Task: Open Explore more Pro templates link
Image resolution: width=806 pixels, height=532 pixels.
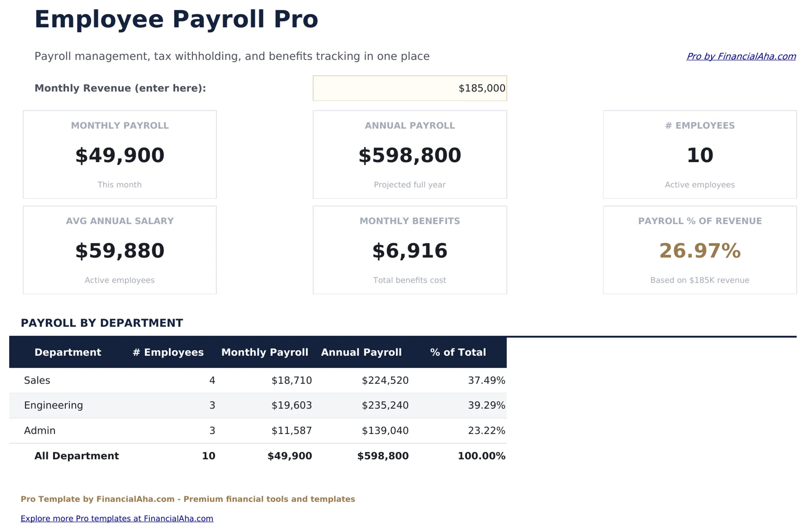Action: pos(117,519)
